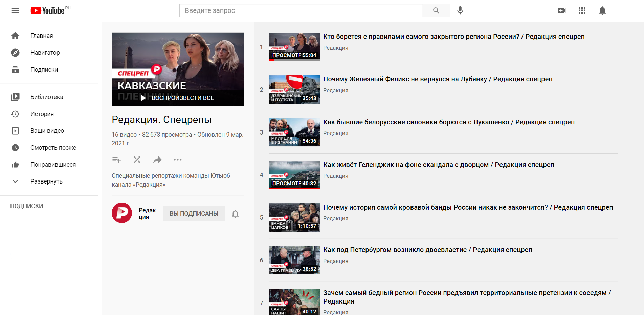Open the playlist three-dots menu

point(178,160)
